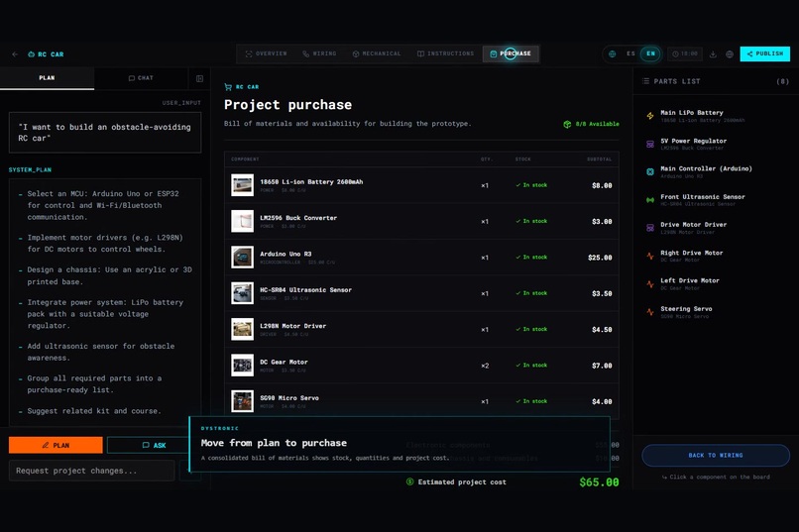Click the cart icon above Project purchase
This screenshot has height=532, width=799.
tap(228, 87)
